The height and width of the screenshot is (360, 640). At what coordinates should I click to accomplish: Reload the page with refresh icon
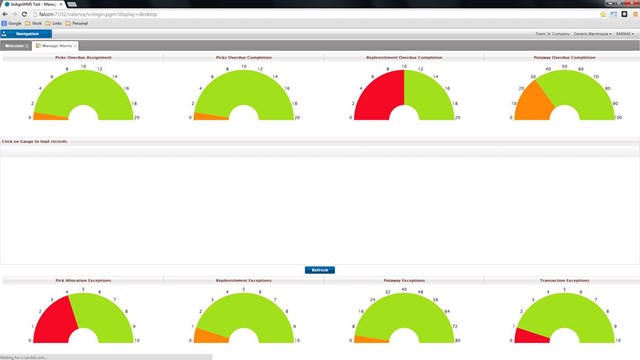pyautogui.click(x=24, y=14)
